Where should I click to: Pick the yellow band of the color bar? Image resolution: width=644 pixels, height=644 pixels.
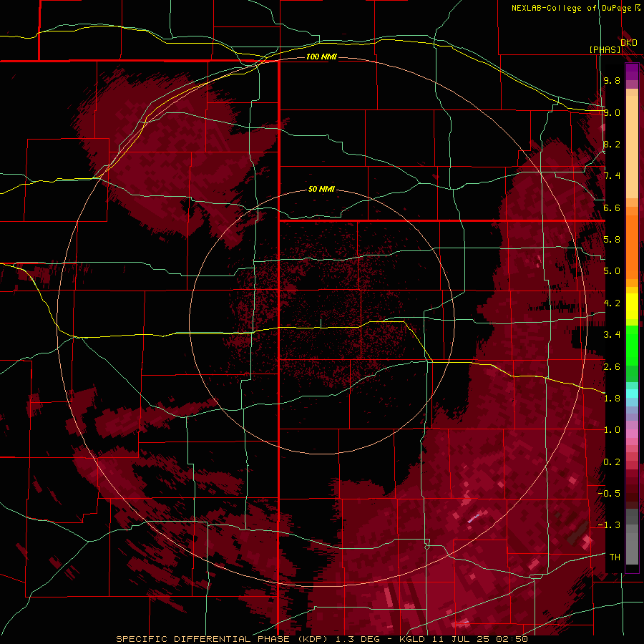632,306
